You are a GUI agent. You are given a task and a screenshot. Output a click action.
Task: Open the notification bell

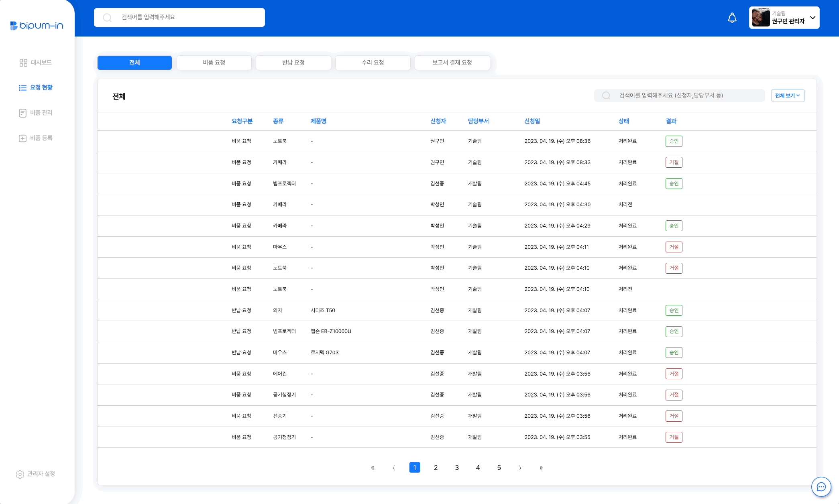[x=732, y=18]
